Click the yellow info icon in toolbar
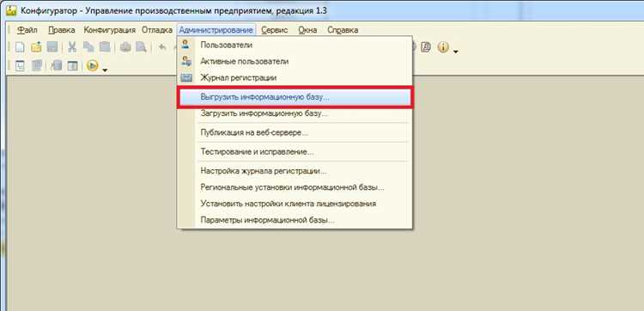 pos(443,47)
